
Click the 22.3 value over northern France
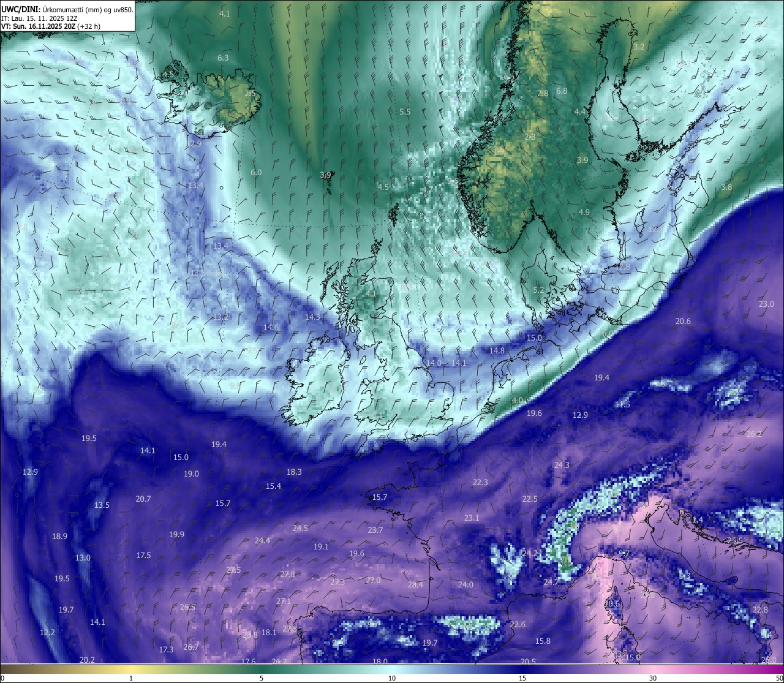click(480, 482)
